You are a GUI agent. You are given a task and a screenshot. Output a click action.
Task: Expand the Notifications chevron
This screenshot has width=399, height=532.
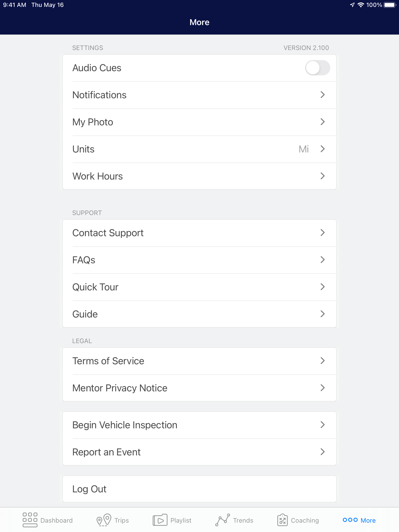pyautogui.click(x=322, y=95)
